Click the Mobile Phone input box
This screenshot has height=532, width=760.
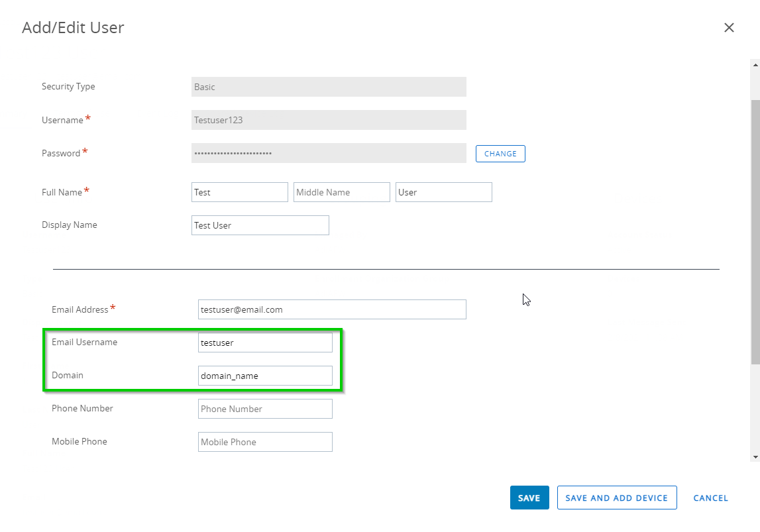pos(265,442)
